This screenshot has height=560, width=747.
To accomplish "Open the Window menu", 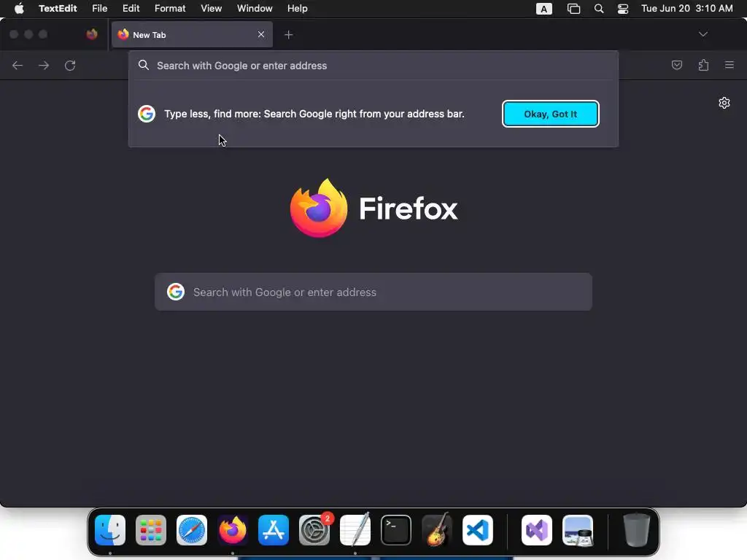I will pyautogui.click(x=255, y=9).
